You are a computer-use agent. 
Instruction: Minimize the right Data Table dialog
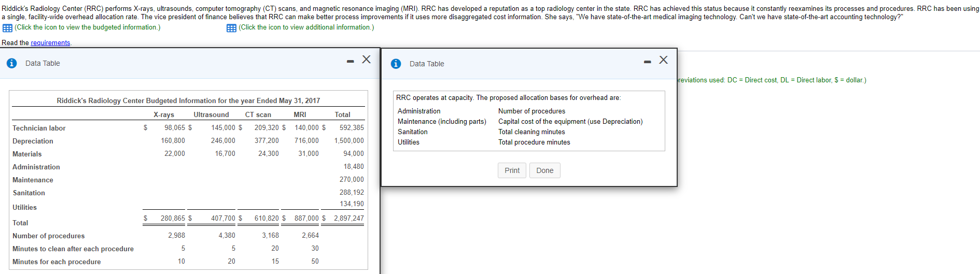click(647, 62)
